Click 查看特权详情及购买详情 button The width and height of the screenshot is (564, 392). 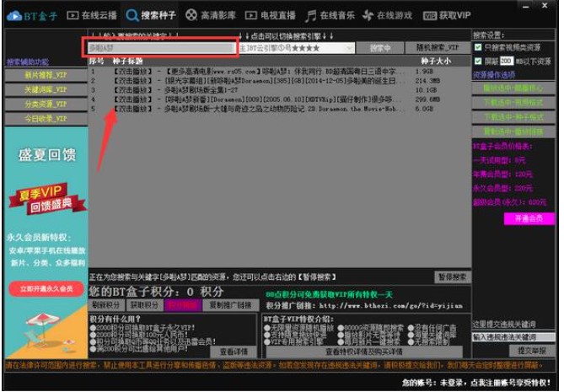pyautogui.click(x=363, y=352)
